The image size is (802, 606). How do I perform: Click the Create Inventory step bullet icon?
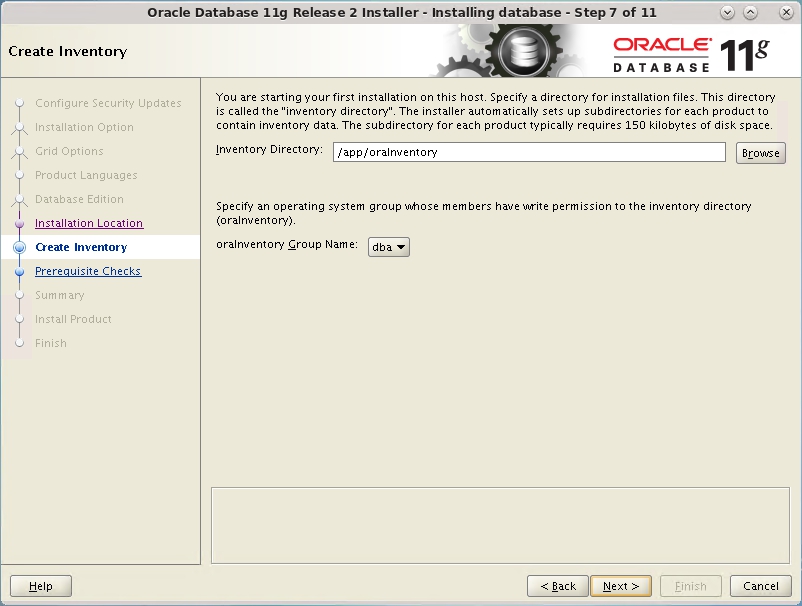(x=19, y=248)
